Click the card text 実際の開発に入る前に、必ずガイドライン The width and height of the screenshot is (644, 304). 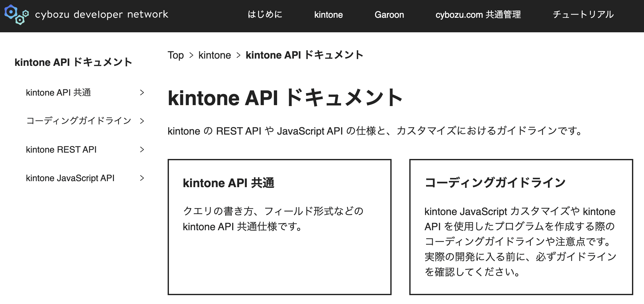521,256
